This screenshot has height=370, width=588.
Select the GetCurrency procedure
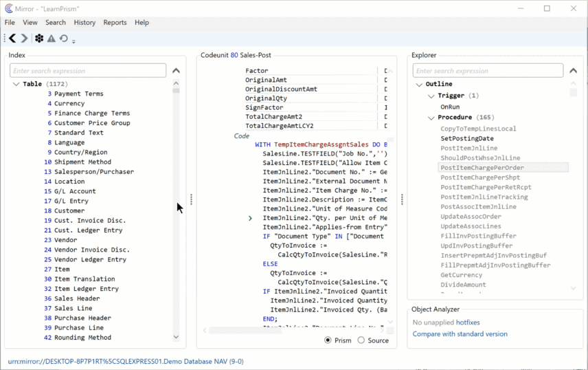[461, 275]
